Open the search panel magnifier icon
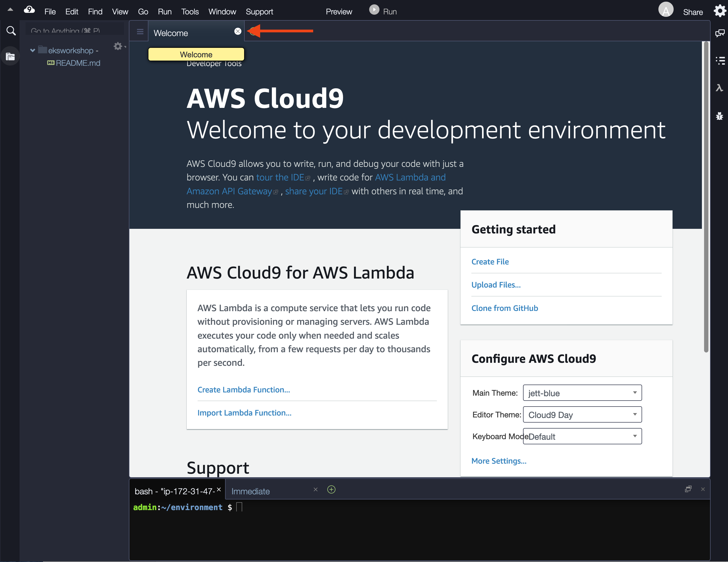This screenshot has width=728, height=562. tap(11, 31)
